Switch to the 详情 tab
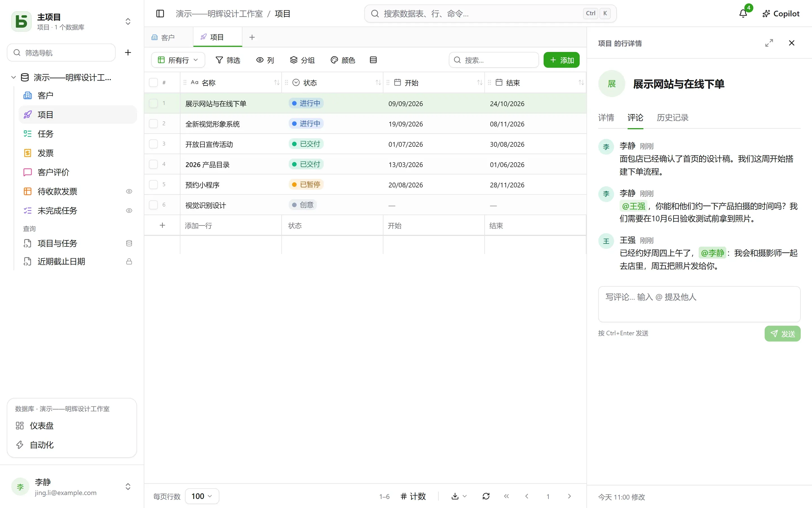The width and height of the screenshot is (812, 508). tap(606, 118)
